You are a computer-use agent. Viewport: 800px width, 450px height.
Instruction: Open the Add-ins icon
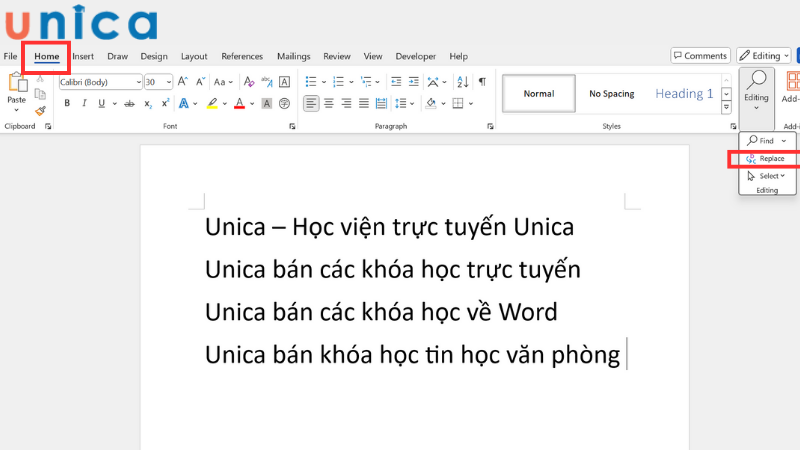[x=793, y=82]
